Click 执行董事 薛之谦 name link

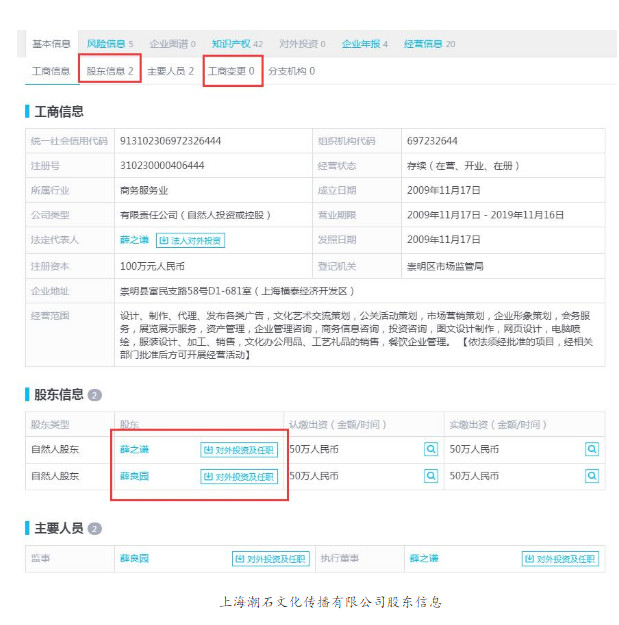[424, 558]
